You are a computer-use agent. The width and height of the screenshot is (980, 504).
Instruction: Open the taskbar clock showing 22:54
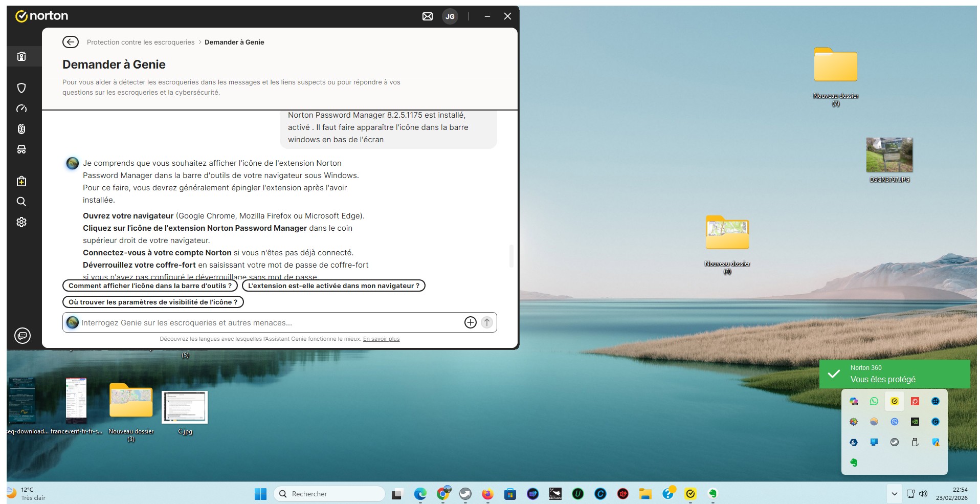(x=952, y=494)
